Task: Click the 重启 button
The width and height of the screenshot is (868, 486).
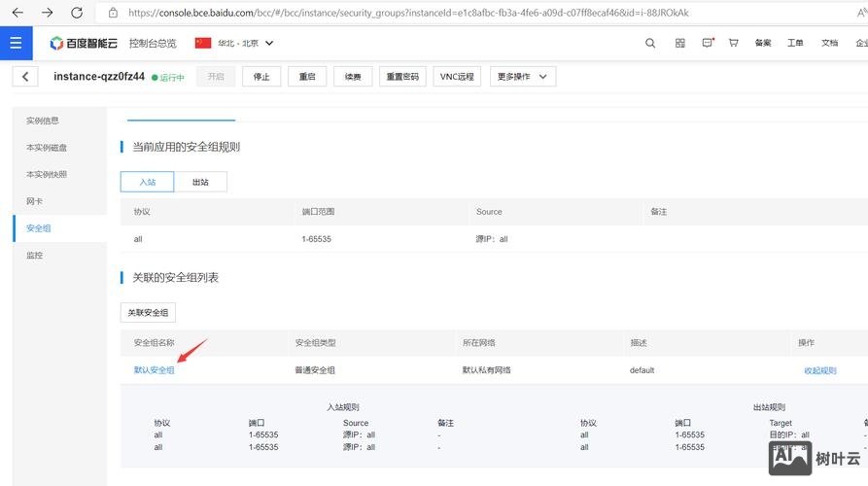Action: tap(307, 77)
